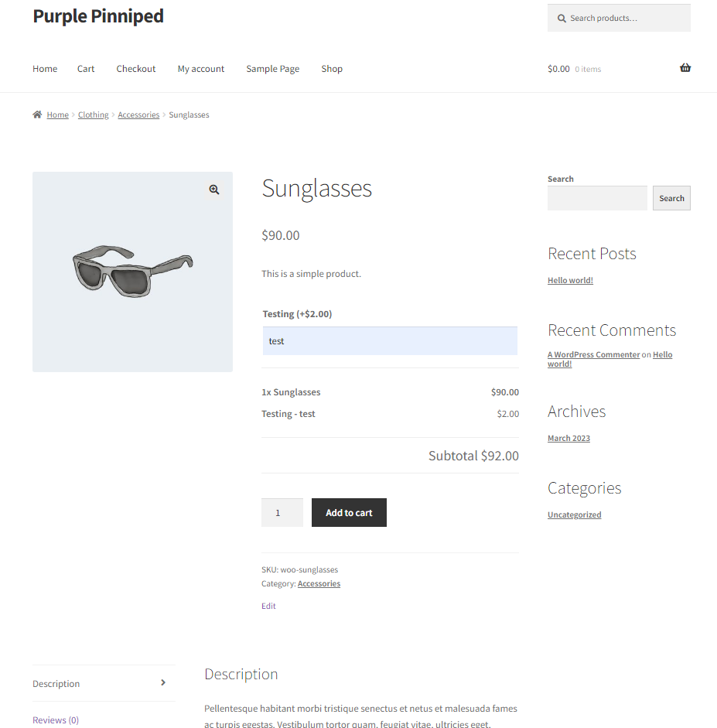717x728 pixels.
Task: Click the quantity input field
Action: (282, 512)
